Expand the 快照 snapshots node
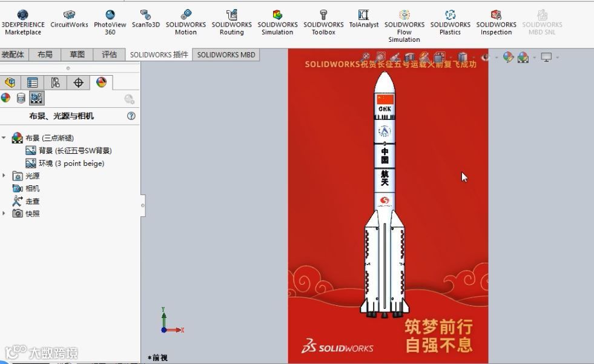 [4, 213]
